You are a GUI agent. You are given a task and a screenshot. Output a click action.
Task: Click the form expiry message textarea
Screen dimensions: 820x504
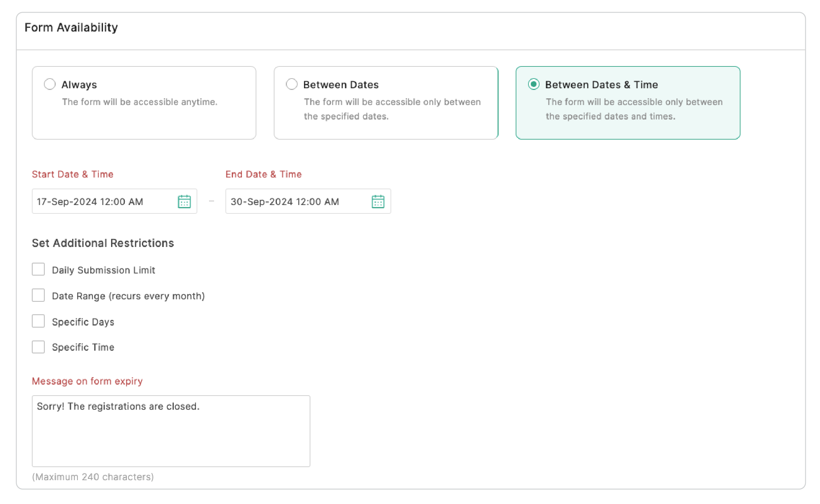(x=171, y=431)
